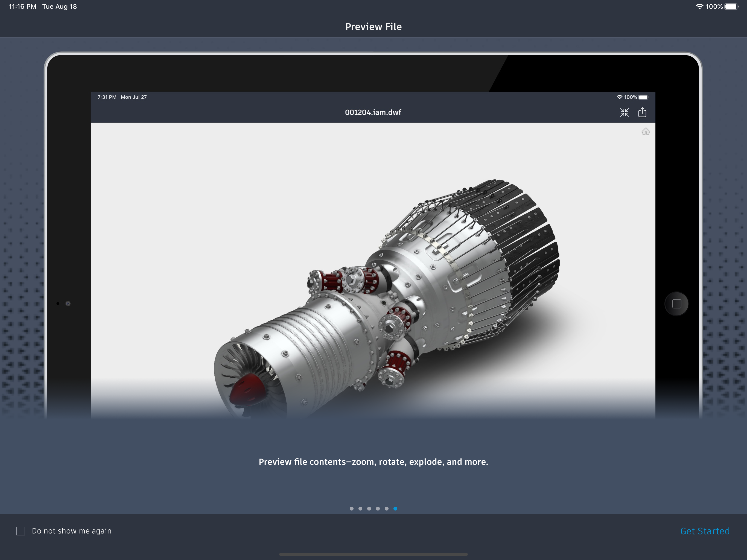Check the Do not show me again box
The width and height of the screenshot is (747, 560).
tap(21, 531)
